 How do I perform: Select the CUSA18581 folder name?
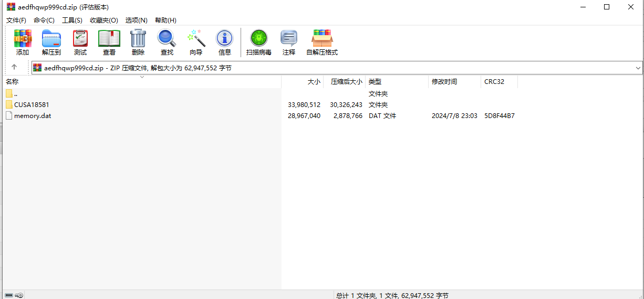[32, 105]
